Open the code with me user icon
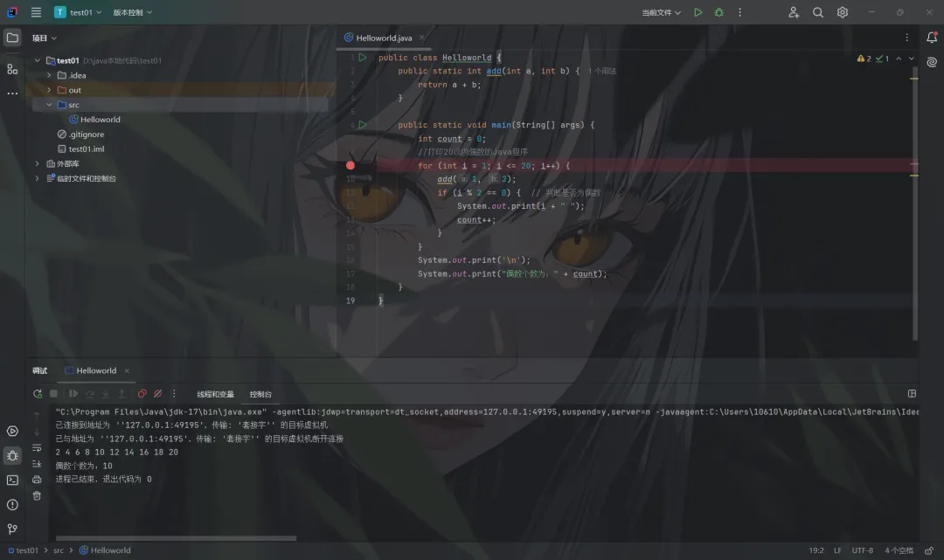944x560 pixels. 794,12
